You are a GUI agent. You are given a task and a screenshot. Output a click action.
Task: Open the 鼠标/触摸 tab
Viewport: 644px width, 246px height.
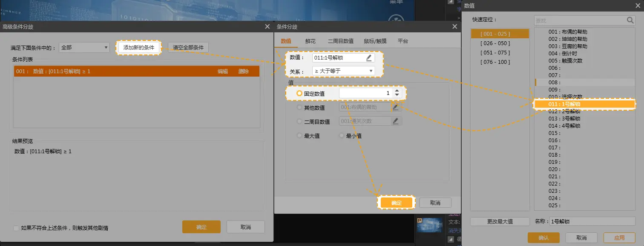click(375, 41)
